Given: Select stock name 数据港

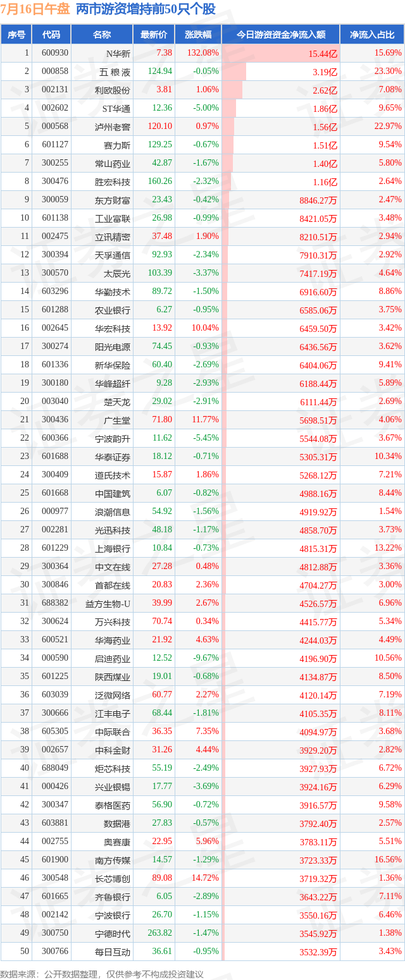Looking at the screenshot, I should pyautogui.click(x=117, y=823).
